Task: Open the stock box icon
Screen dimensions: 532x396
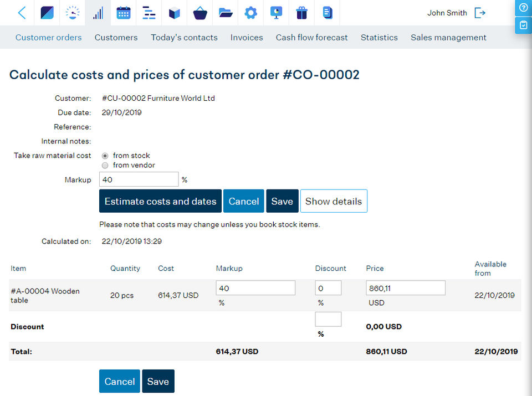Action: pyautogui.click(x=175, y=13)
